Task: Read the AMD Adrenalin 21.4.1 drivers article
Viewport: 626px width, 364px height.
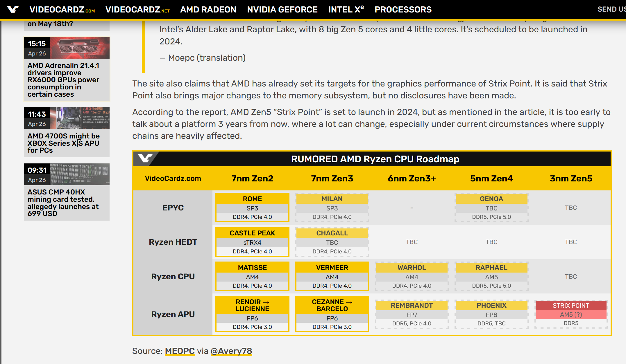Action: pyautogui.click(x=63, y=80)
